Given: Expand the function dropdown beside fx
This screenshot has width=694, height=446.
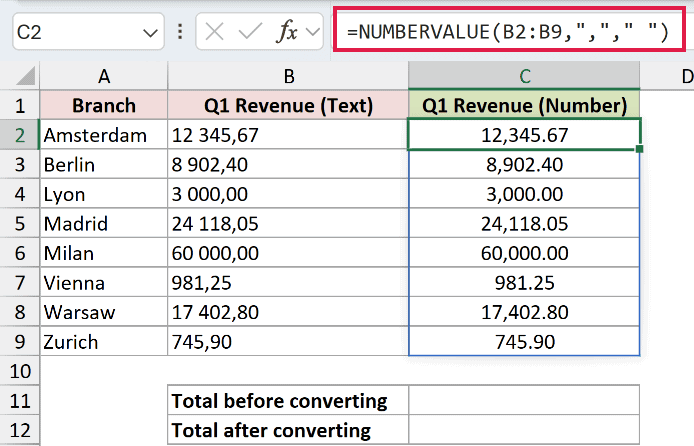Looking at the screenshot, I should [x=313, y=32].
